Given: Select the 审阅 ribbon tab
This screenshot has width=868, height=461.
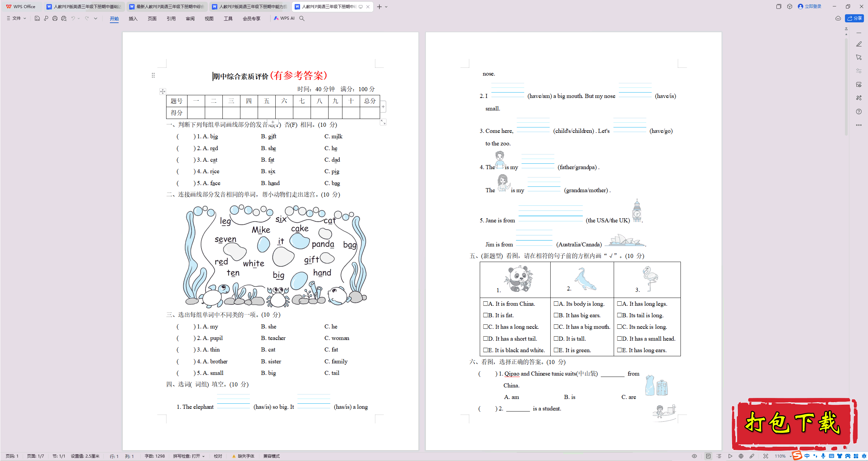Looking at the screenshot, I should pos(190,19).
